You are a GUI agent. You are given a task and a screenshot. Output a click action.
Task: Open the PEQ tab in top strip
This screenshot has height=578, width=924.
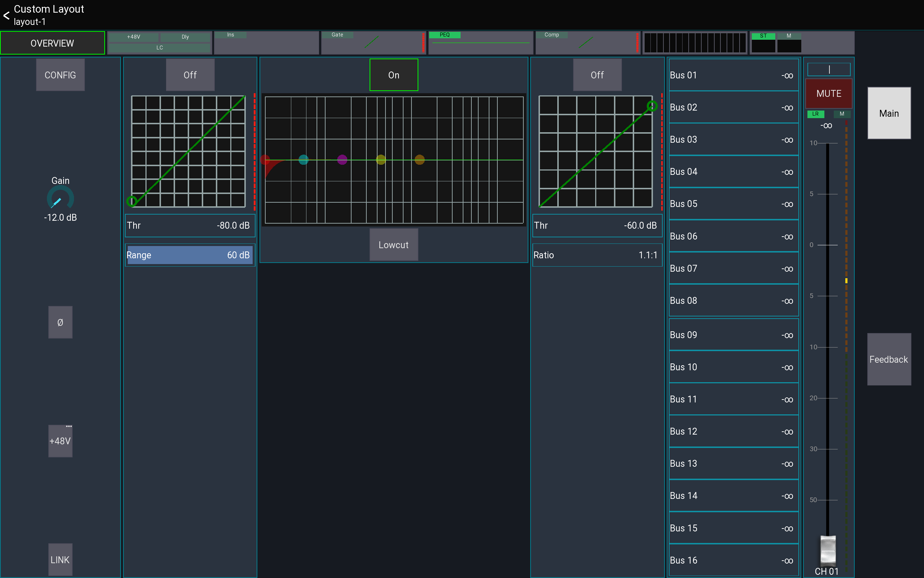[x=480, y=43]
